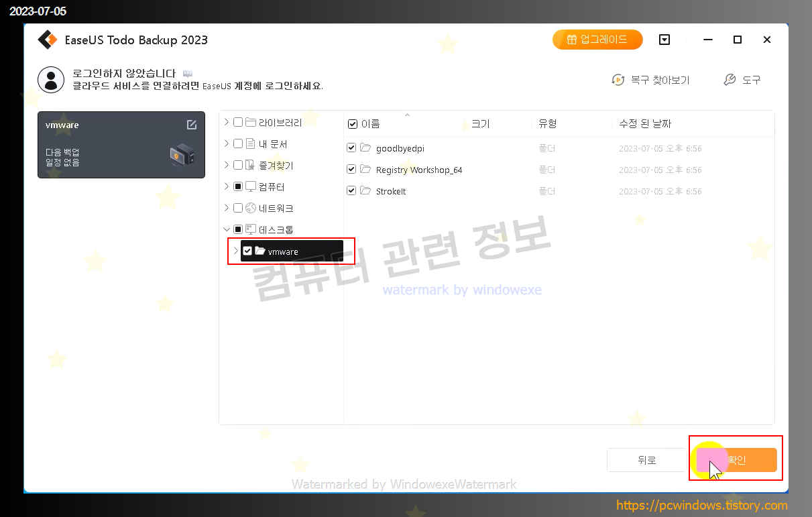Check the 라이브러리 checkbox
812x517 pixels.
pyautogui.click(x=238, y=123)
